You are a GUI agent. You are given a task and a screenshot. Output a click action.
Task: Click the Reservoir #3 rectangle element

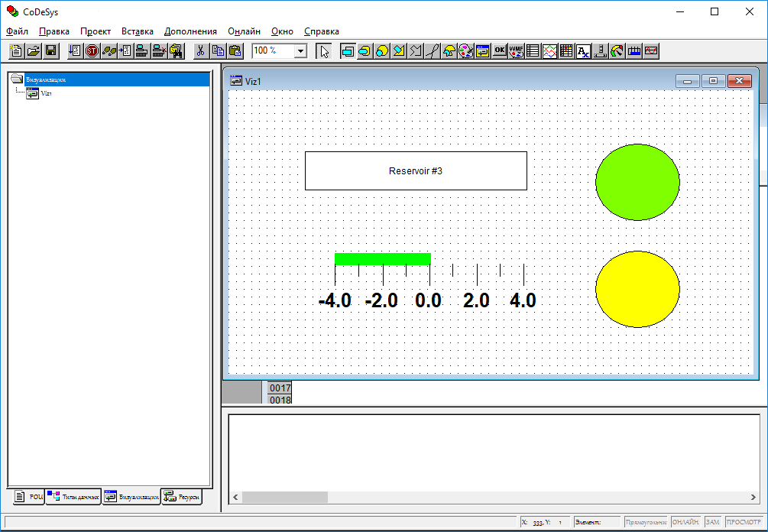coord(415,170)
